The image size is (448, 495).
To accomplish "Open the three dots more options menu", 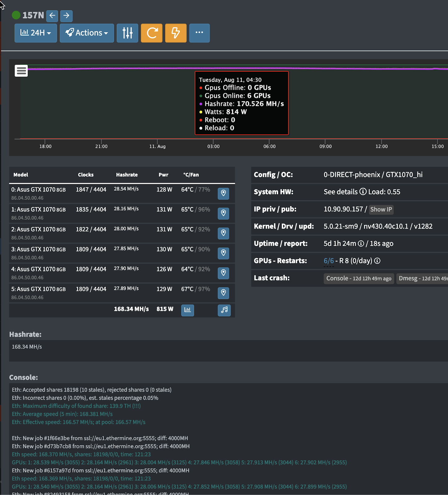I will point(199,33).
